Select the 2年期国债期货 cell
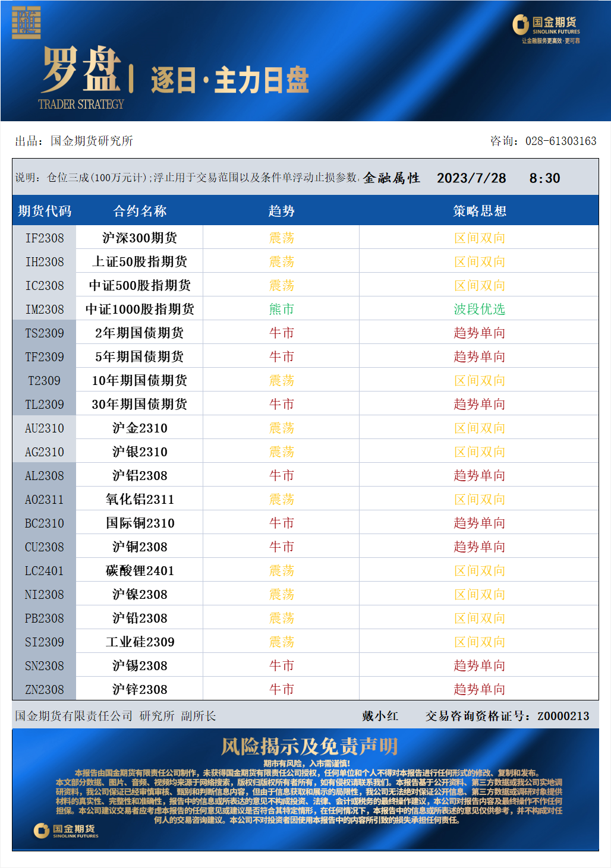This screenshot has height=868, width=611. pyautogui.click(x=140, y=333)
